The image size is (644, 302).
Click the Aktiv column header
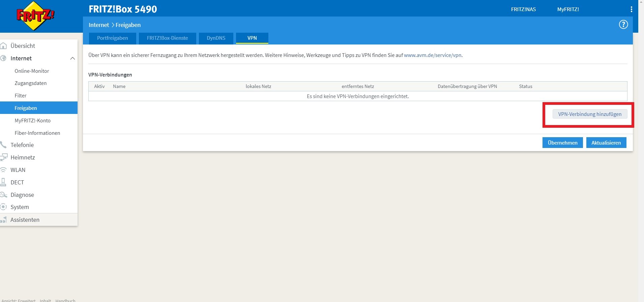(x=99, y=86)
